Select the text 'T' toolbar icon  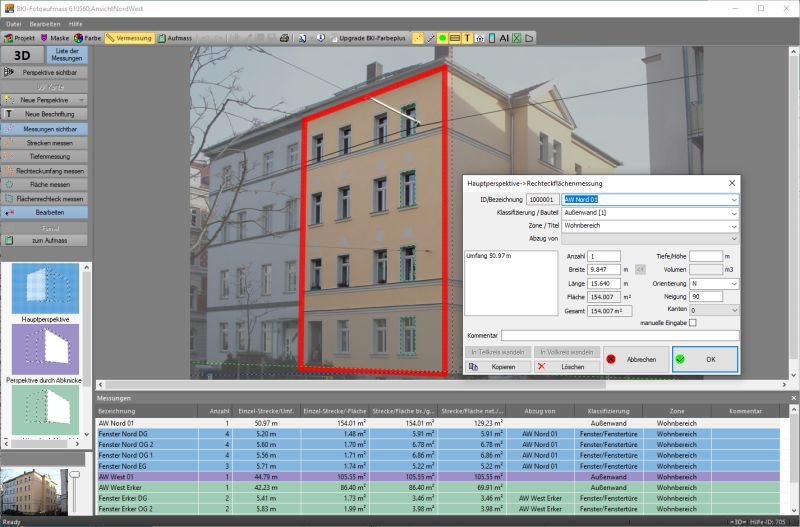(x=467, y=37)
